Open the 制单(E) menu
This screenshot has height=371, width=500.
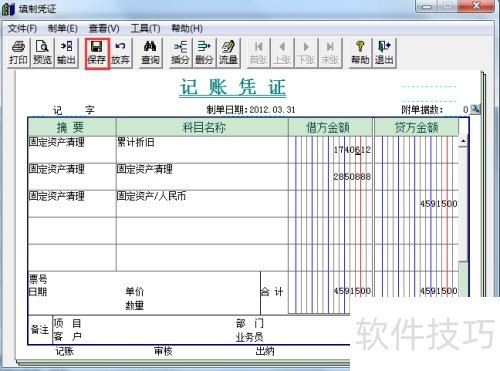[63, 29]
